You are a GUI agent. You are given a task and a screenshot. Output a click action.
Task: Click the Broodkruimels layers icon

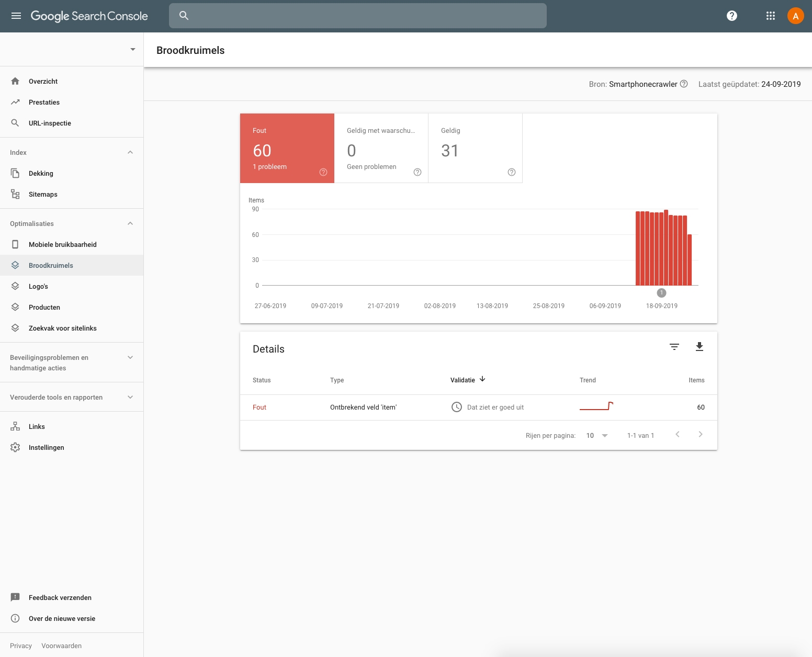tap(15, 265)
